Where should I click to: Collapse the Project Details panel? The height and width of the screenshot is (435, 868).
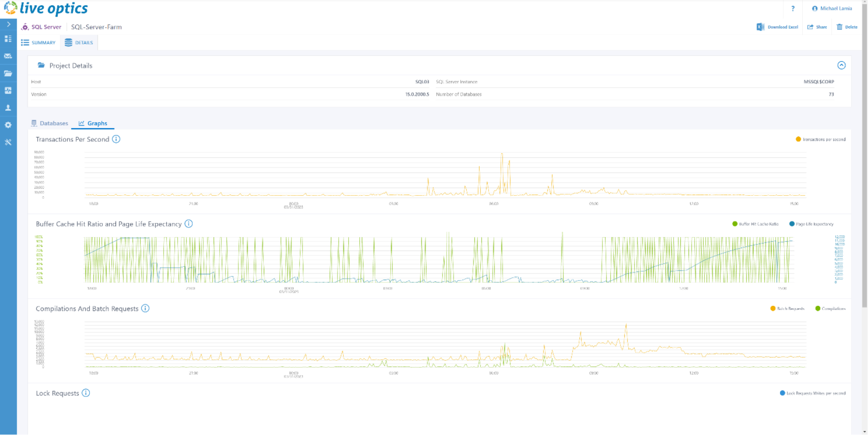click(x=841, y=65)
